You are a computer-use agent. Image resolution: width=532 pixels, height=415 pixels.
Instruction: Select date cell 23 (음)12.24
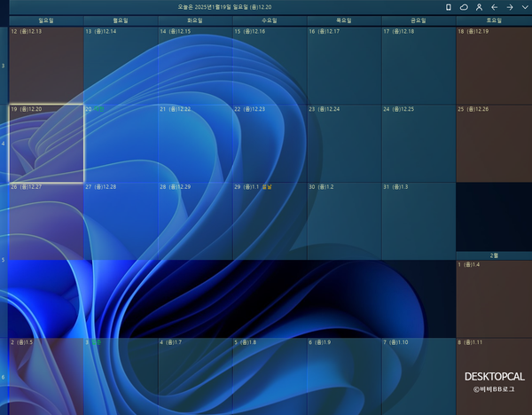[x=344, y=143]
